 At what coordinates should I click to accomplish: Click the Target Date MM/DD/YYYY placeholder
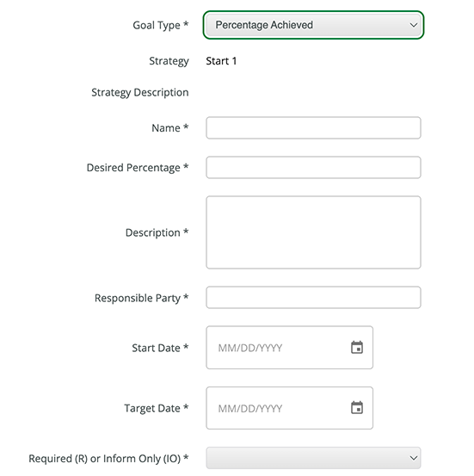(x=250, y=409)
